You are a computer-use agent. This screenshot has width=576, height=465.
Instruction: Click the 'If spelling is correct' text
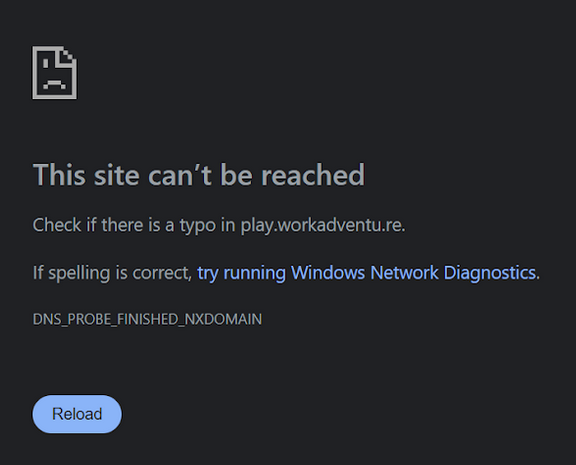click(x=112, y=273)
